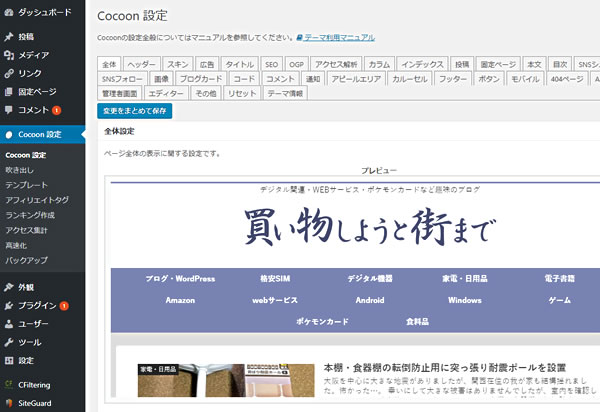This screenshot has height=412, width=600.
Task: Open the モバイル tab
Action: 525,79
